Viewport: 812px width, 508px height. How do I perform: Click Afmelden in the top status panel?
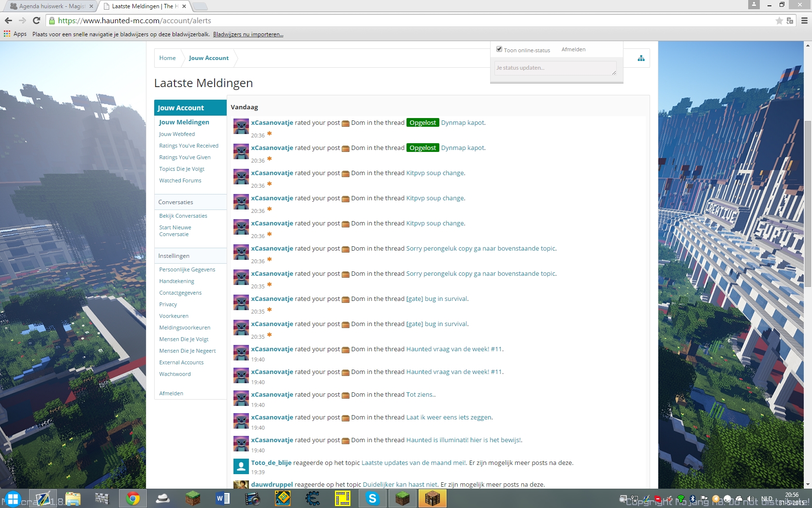point(573,49)
